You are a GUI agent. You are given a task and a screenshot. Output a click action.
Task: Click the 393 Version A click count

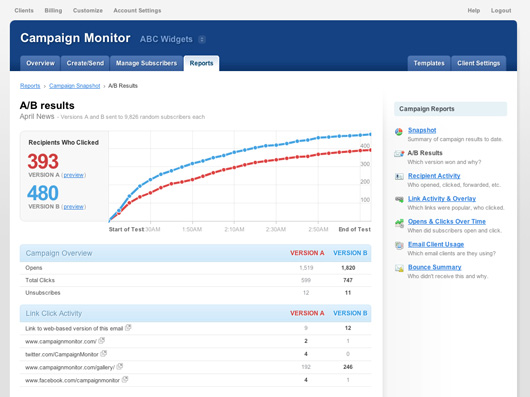(43, 162)
